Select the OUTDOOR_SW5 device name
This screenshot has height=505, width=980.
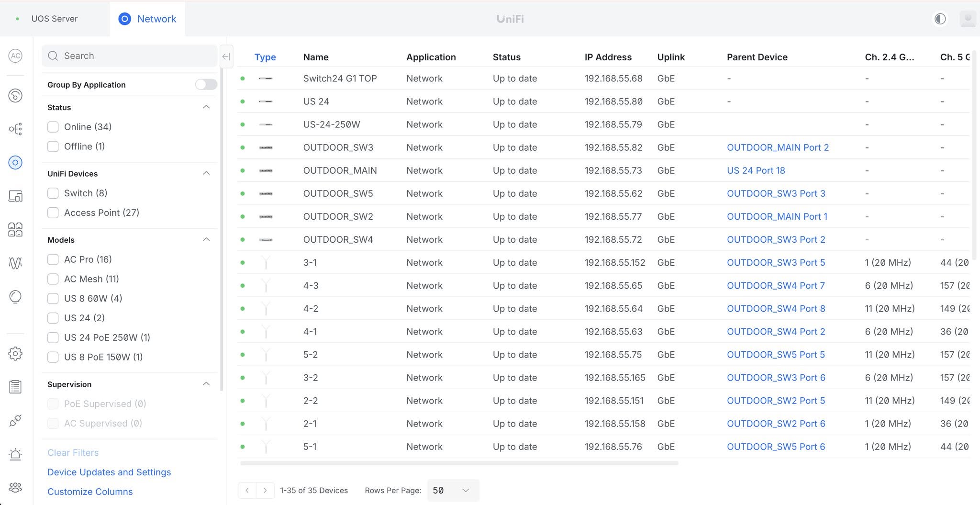(338, 193)
